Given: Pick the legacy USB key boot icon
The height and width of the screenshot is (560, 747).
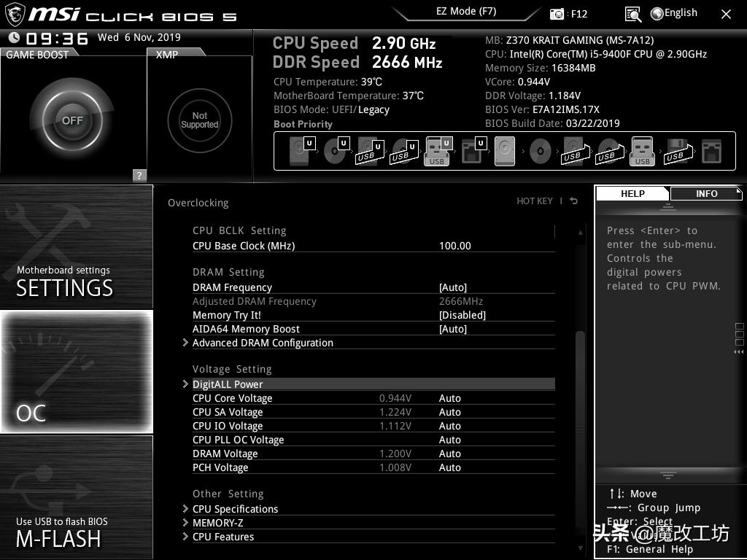Looking at the screenshot, I should click(x=642, y=151).
